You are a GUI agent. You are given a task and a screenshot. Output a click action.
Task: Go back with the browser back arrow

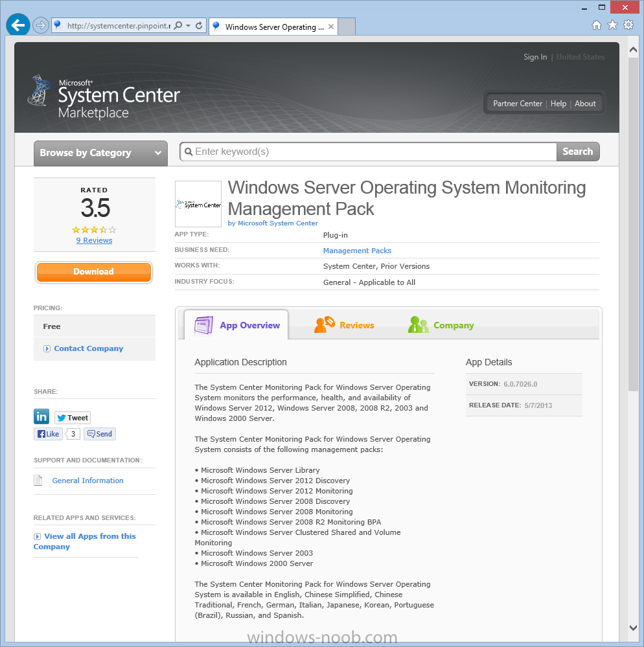17,26
